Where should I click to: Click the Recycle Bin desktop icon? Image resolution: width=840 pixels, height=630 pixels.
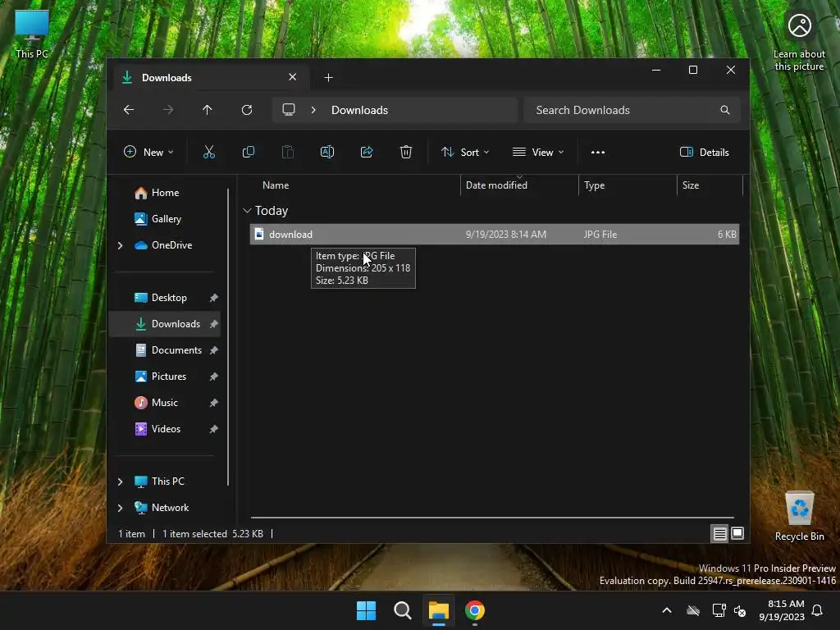(x=799, y=517)
